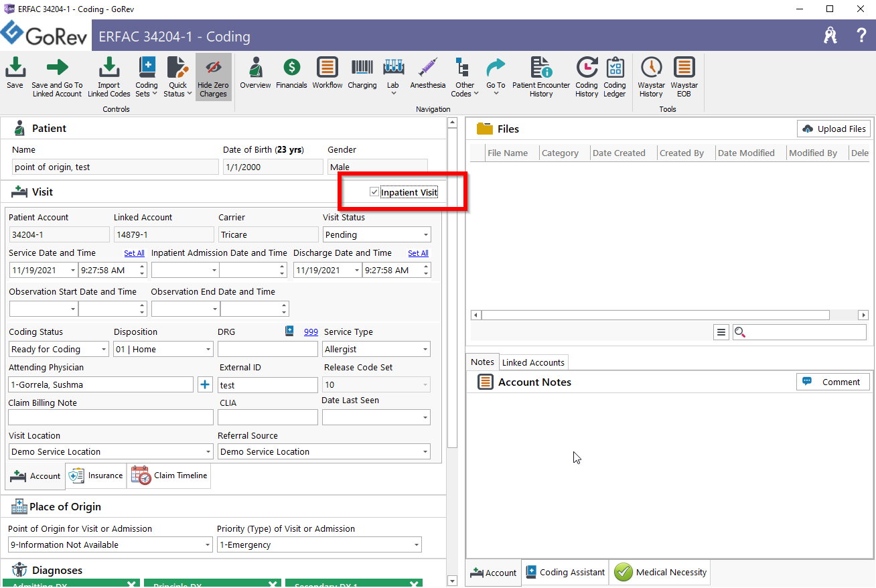Sort by File Name column header
876x588 pixels.
(508, 153)
